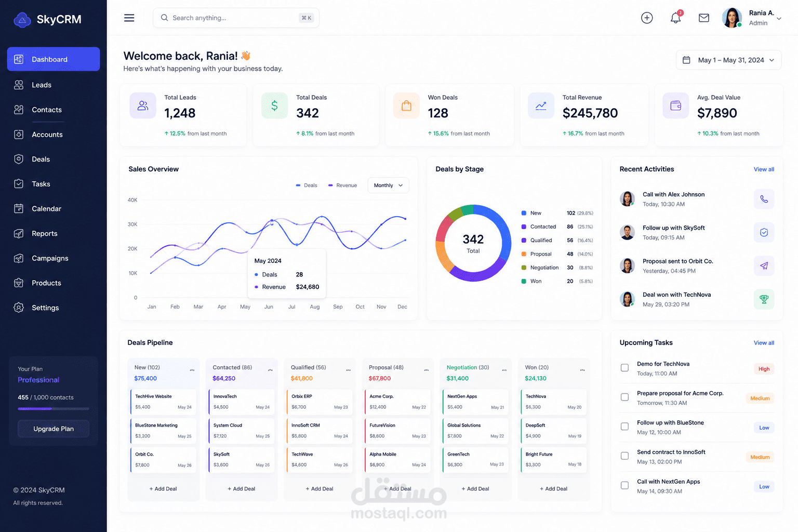This screenshot has height=532, width=798.
Task: Open options menu for New (102) column
Action: tap(192, 370)
